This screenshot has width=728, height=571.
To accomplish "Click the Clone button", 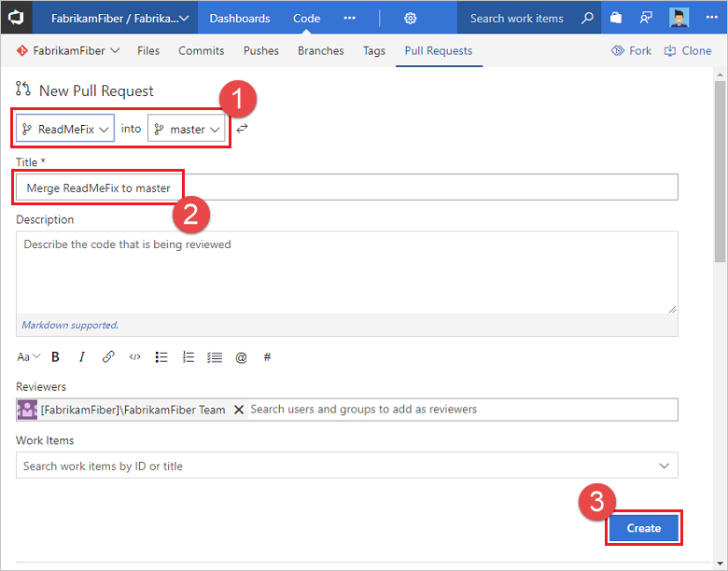I will 688,50.
